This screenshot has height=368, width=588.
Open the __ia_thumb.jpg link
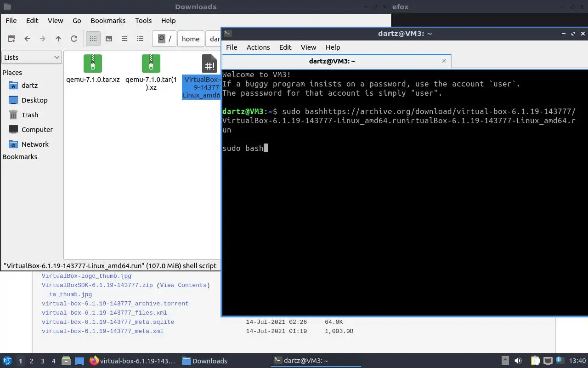[x=67, y=294]
